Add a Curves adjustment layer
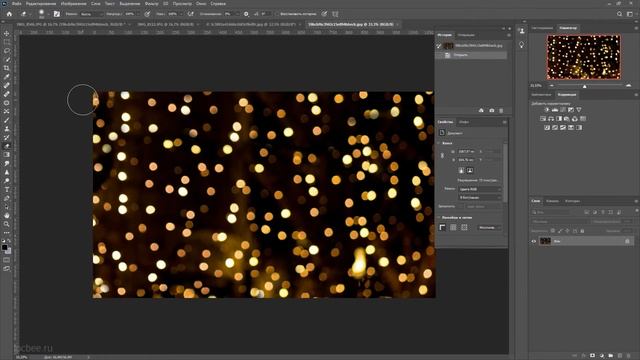 563,110
